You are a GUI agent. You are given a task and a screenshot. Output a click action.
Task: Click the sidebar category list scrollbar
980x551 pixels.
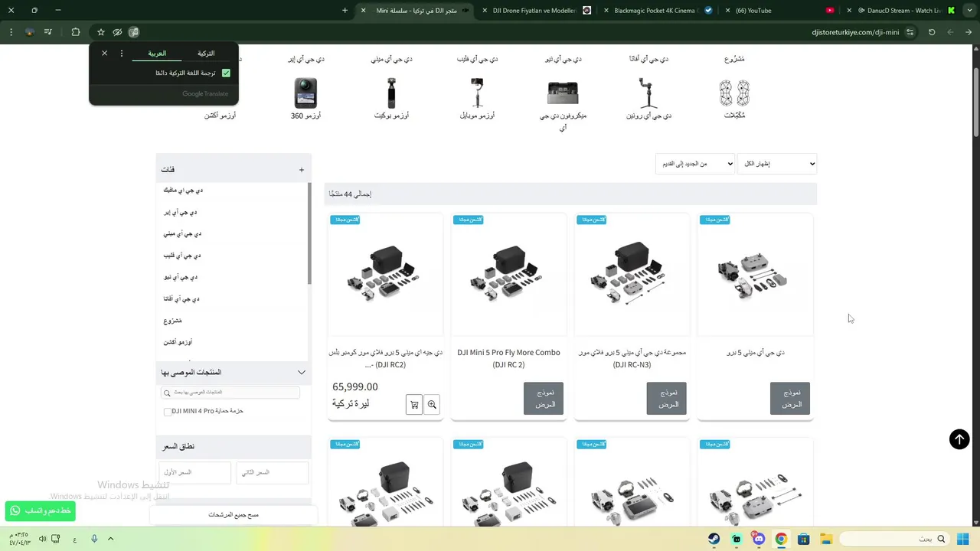click(309, 233)
